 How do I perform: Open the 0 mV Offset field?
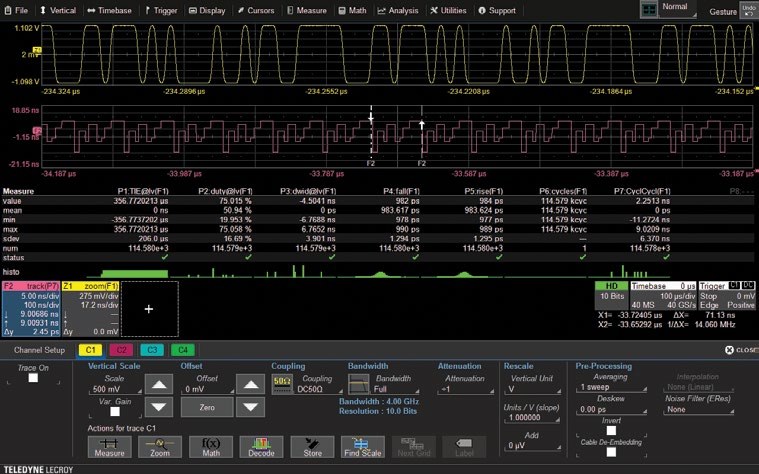pos(207,389)
